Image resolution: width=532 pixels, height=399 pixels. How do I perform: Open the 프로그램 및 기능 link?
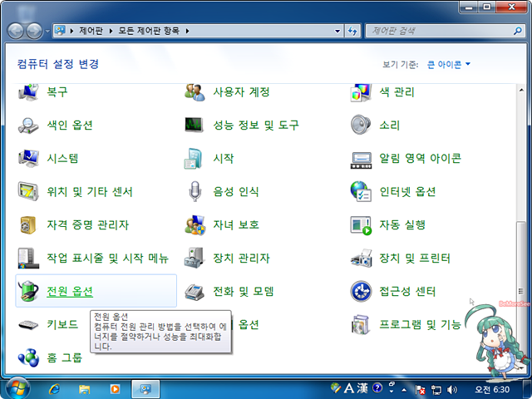420,324
